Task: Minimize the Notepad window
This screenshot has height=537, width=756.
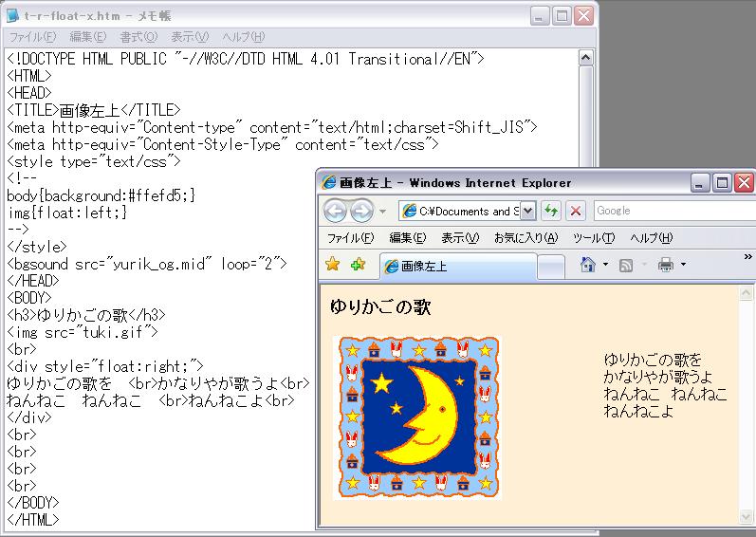Action: 540,16
